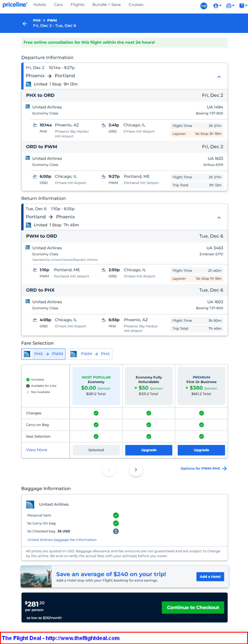Collapse the Phoenix to Portland departure details

pyautogui.click(x=219, y=77)
